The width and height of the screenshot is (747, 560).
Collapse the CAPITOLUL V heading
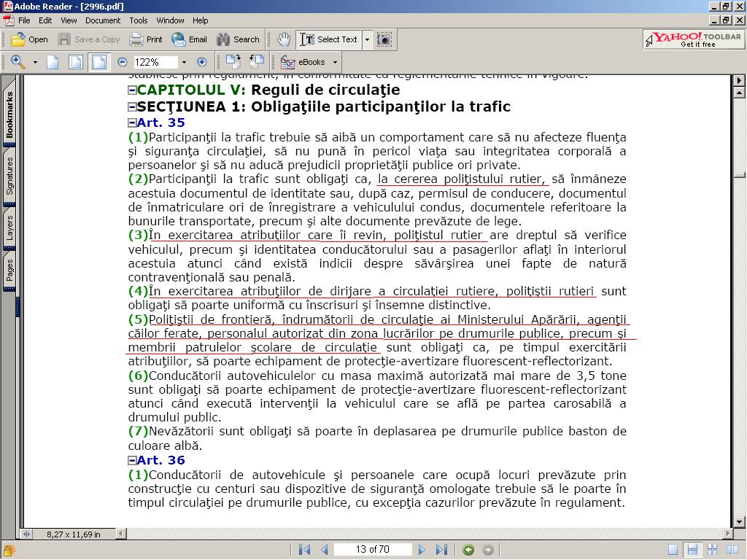[132, 90]
